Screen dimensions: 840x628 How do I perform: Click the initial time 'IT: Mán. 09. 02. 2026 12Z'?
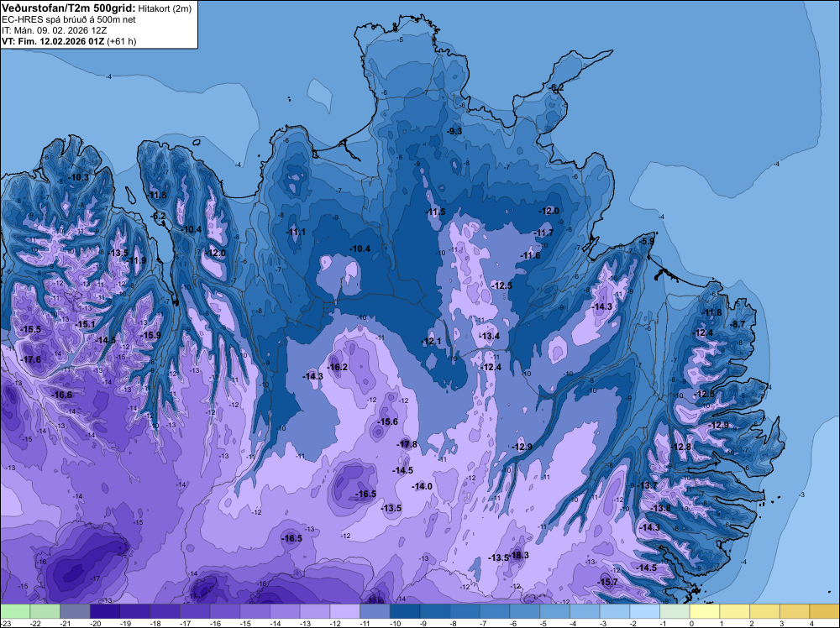[x=54, y=30]
